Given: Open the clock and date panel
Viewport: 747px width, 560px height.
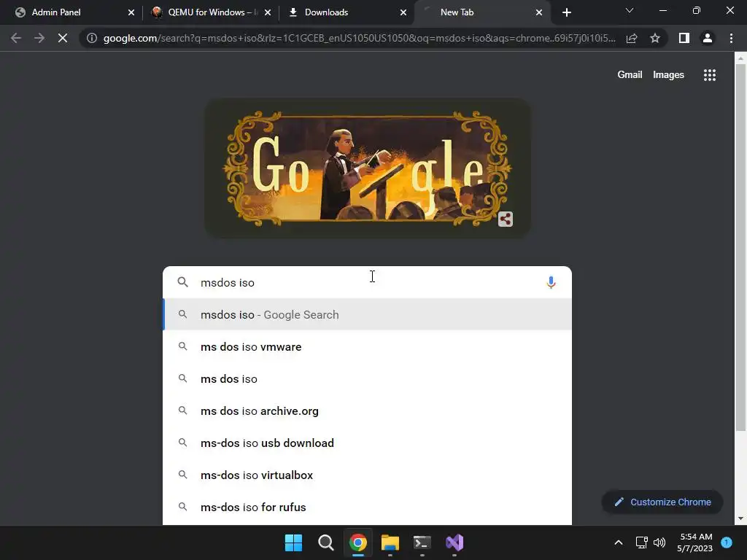Looking at the screenshot, I should pyautogui.click(x=695, y=542).
